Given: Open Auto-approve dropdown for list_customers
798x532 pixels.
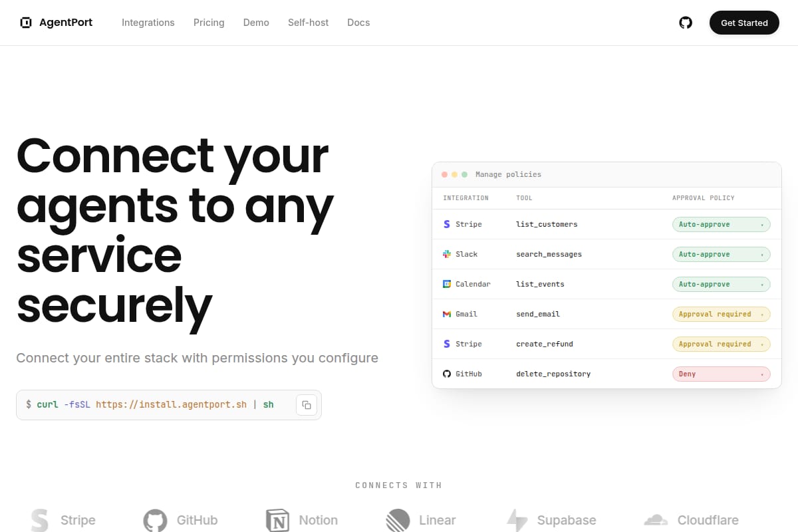Looking at the screenshot, I should pyautogui.click(x=722, y=224).
